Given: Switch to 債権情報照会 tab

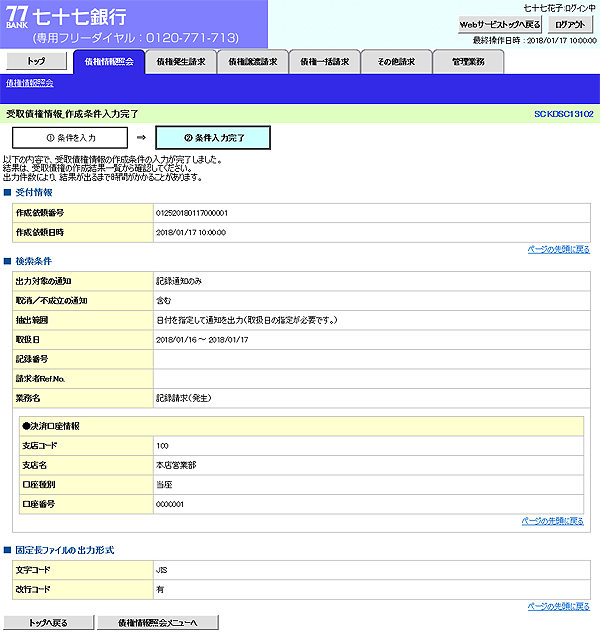Looking at the screenshot, I should (x=109, y=62).
